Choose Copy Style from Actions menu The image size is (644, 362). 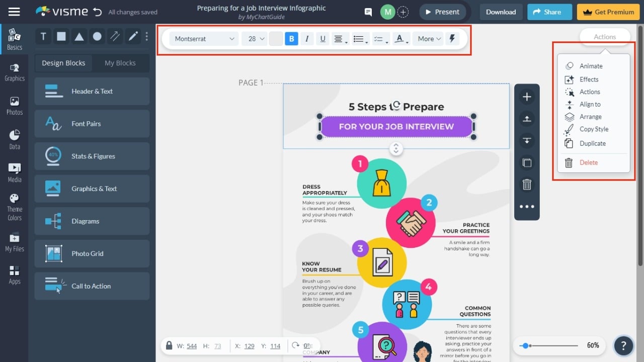[x=594, y=129]
